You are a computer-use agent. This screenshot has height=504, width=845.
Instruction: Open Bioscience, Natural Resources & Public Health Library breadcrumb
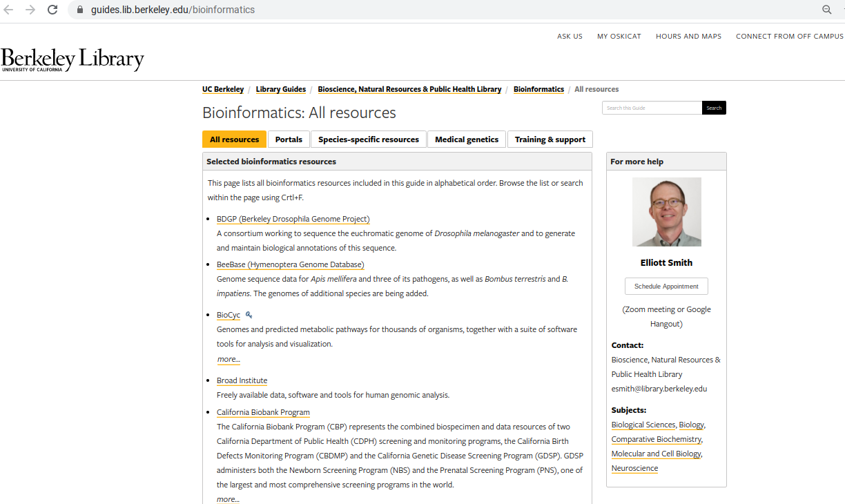coord(409,89)
